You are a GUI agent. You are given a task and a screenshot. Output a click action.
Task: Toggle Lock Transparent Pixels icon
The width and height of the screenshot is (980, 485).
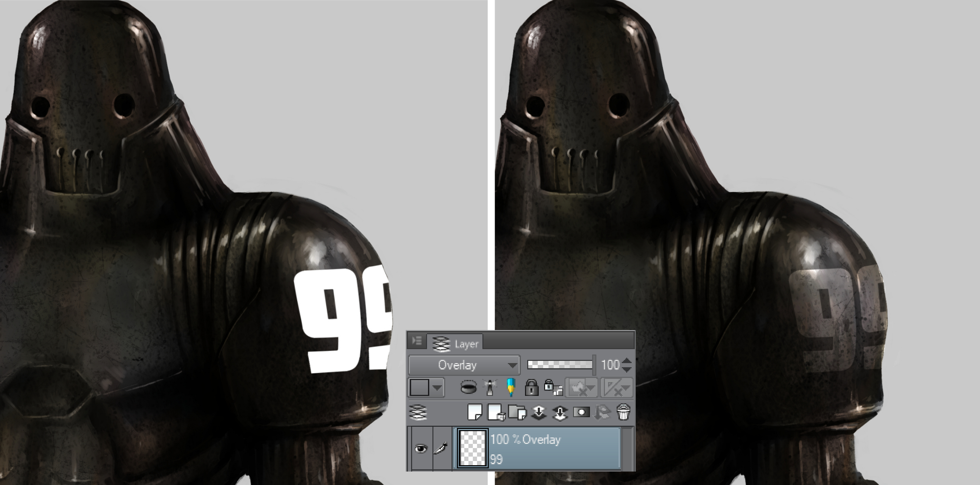pos(553,388)
